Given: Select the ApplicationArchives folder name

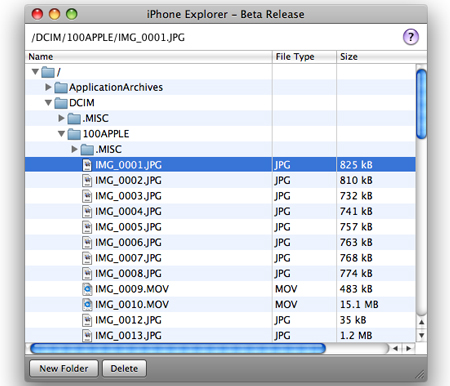Looking at the screenshot, I should (x=116, y=87).
